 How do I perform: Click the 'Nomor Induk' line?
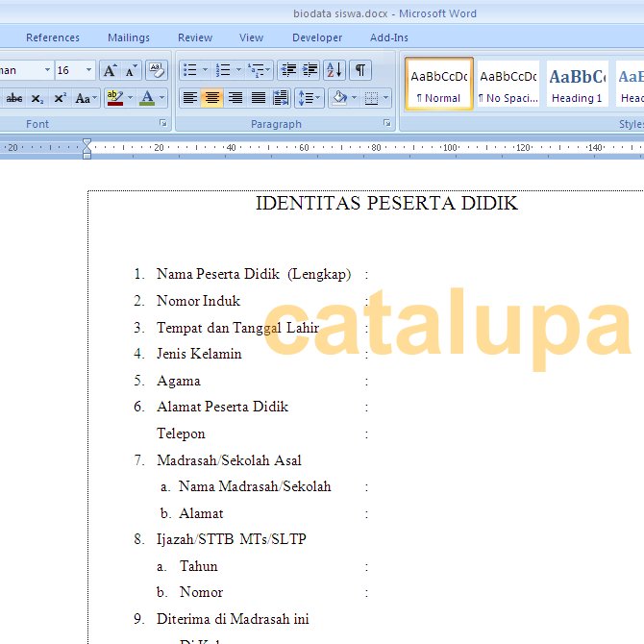click(198, 301)
